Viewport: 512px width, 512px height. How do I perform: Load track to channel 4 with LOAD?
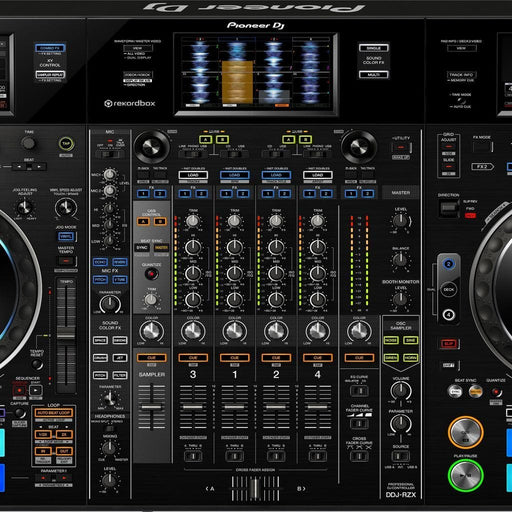(318, 175)
